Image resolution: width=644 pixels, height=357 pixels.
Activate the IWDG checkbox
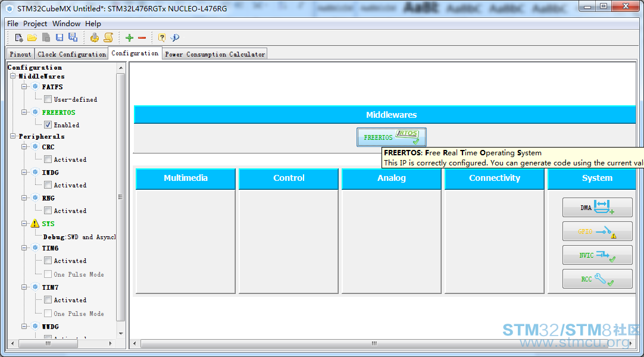click(x=48, y=184)
